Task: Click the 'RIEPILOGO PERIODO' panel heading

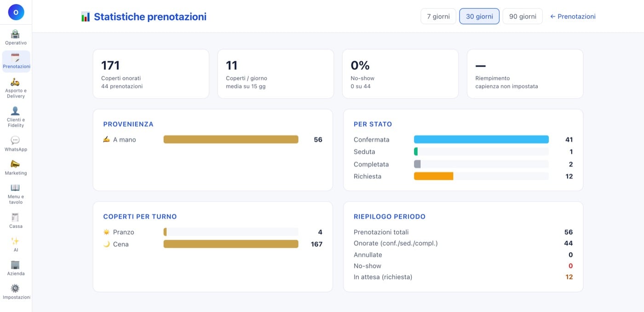Action: click(x=390, y=217)
